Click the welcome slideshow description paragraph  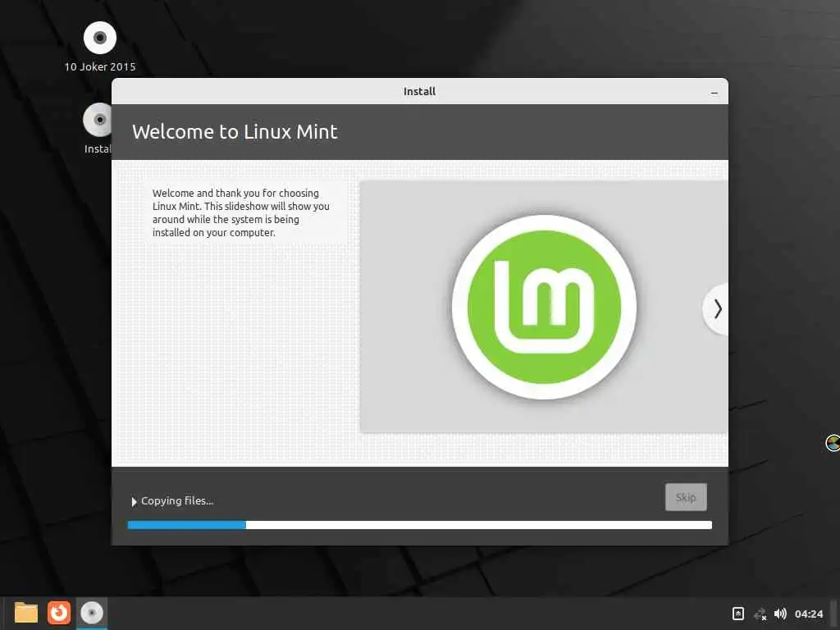240,212
